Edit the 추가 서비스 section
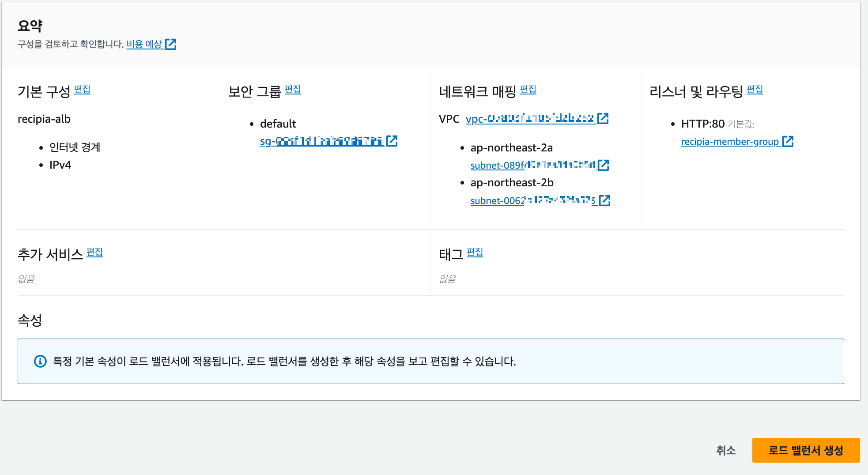This screenshot has height=475, width=868. click(x=94, y=253)
